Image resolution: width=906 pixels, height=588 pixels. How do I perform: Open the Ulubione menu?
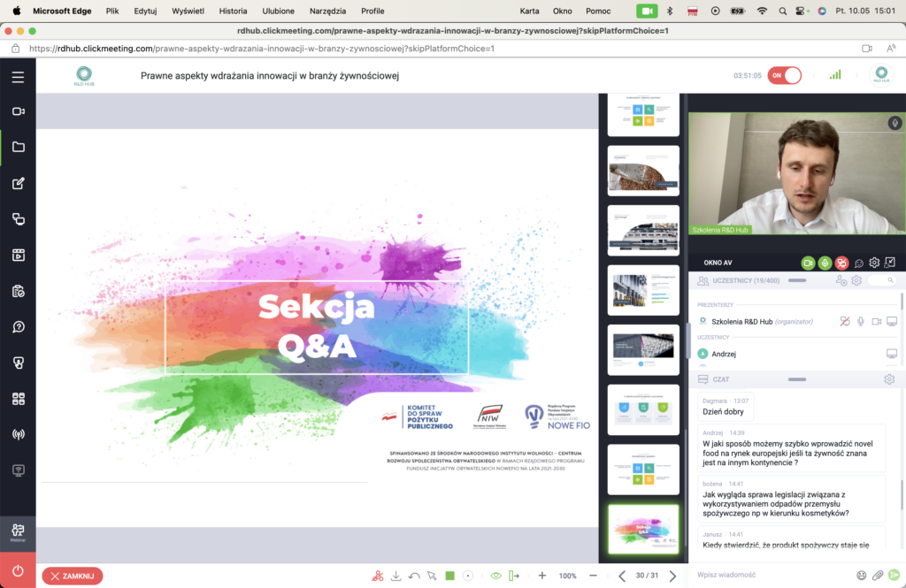tap(278, 11)
